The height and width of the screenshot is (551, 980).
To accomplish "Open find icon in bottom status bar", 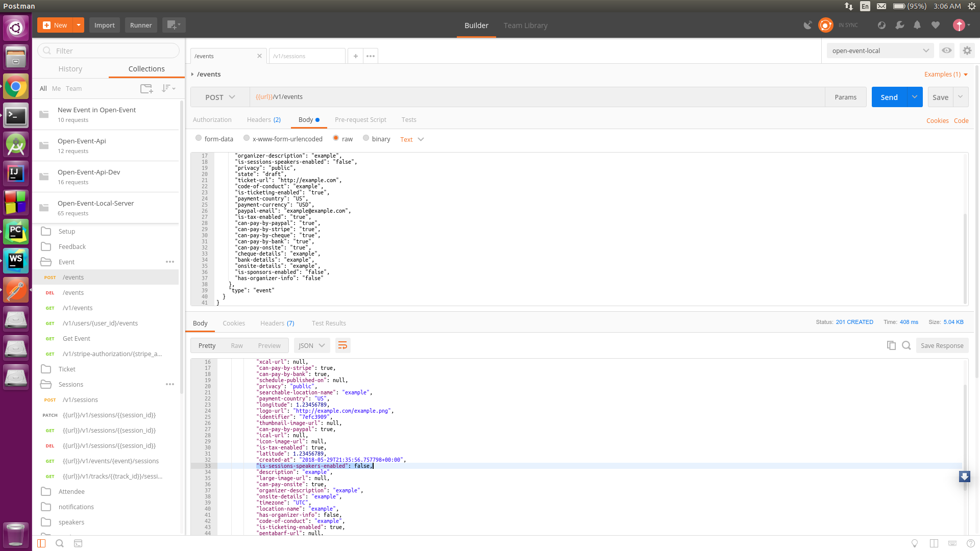I will pos(60,543).
